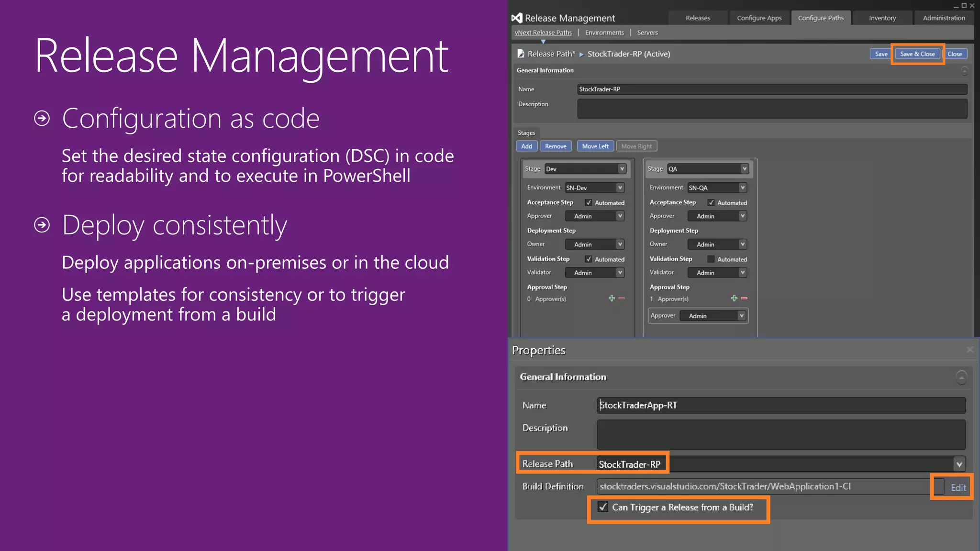Add a new stage
Image resolution: width=980 pixels, height=551 pixels.
527,146
